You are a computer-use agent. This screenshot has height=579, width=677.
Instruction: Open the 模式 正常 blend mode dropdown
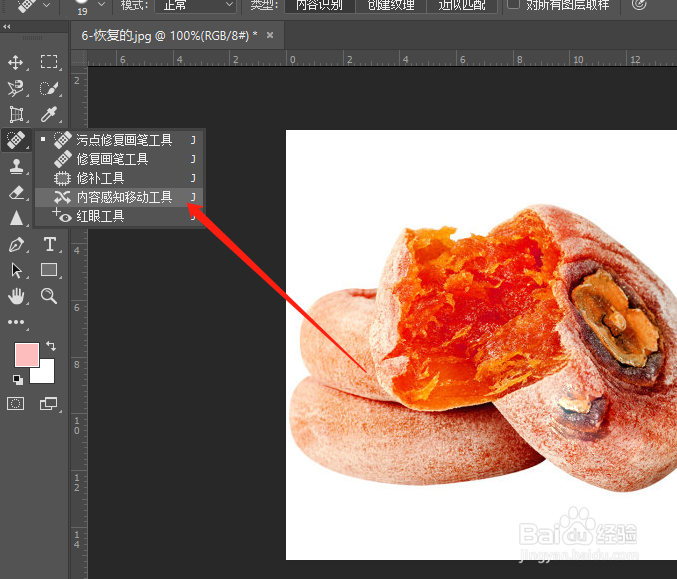[196, 6]
